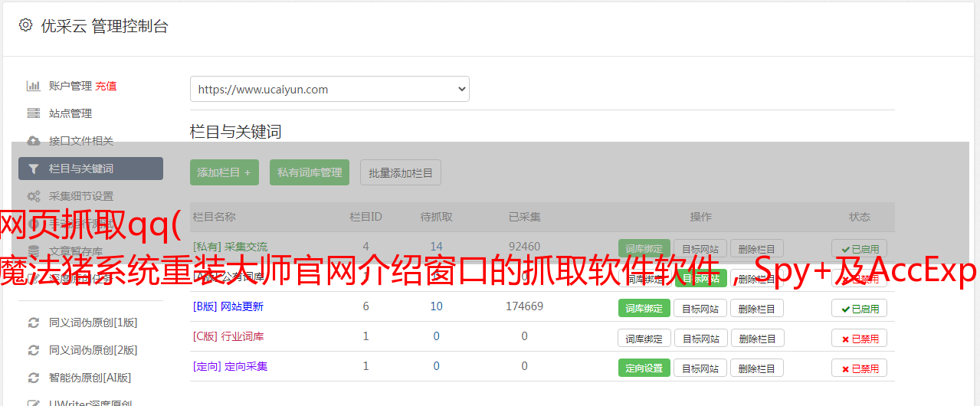Select the [C版] 行业词库 column name
The width and height of the screenshot is (980, 406).
pos(228,336)
